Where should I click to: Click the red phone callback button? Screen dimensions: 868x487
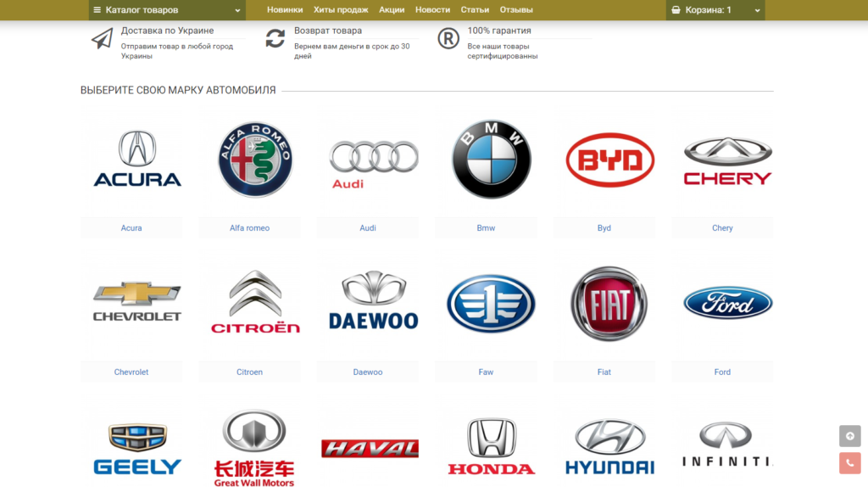pyautogui.click(x=849, y=463)
